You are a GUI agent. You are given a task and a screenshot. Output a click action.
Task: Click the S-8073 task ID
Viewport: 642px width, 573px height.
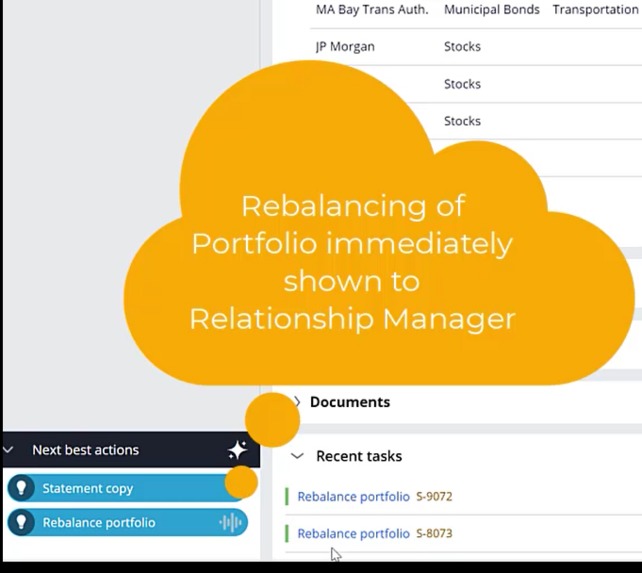tap(434, 533)
